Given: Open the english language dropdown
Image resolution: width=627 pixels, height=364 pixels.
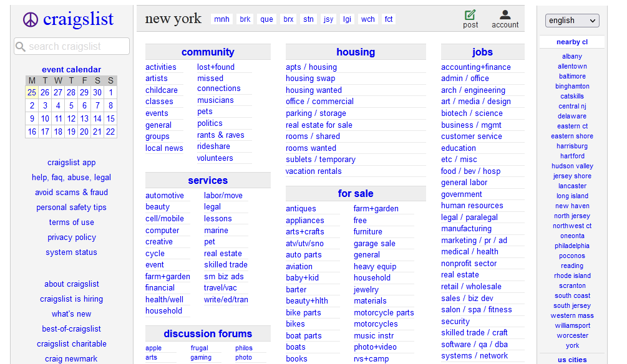Looking at the screenshot, I should click(x=572, y=21).
